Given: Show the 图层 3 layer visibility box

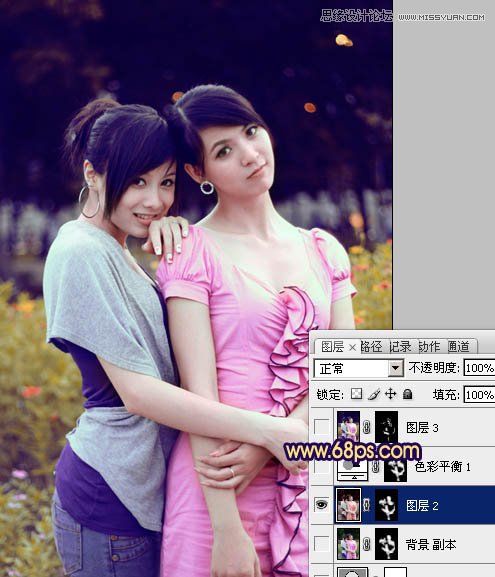Looking at the screenshot, I should [322, 427].
